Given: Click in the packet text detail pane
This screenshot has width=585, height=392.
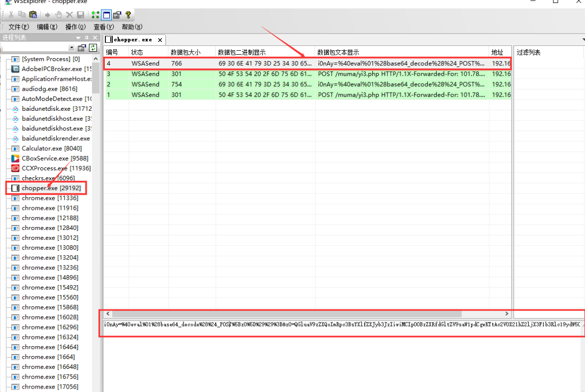Looking at the screenshot, I should pos(342,356).
